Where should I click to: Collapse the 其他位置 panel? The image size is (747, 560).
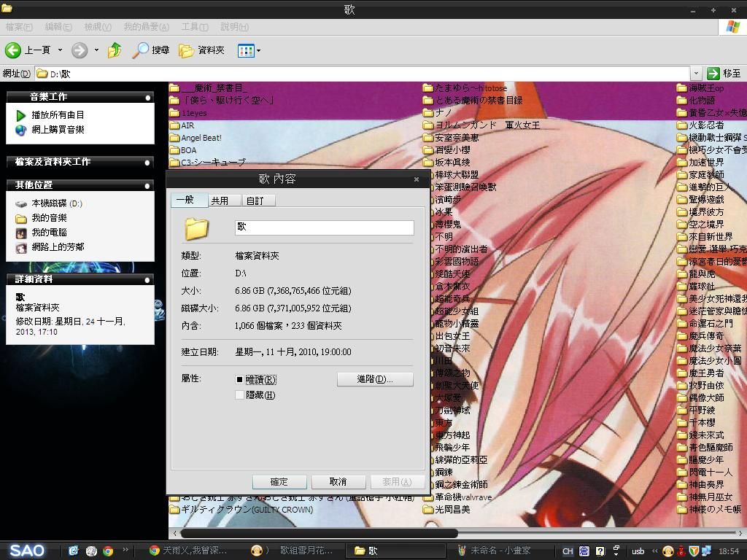[x=147, y=186]
